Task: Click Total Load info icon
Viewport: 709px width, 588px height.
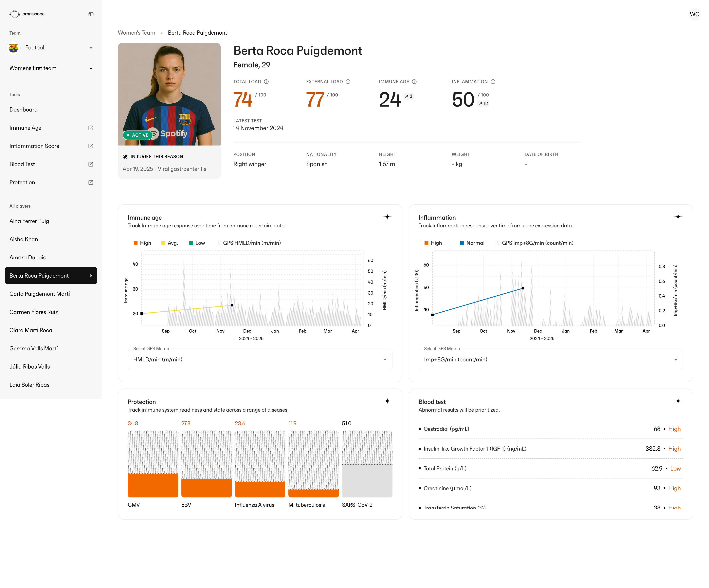Action: [266, 82]
